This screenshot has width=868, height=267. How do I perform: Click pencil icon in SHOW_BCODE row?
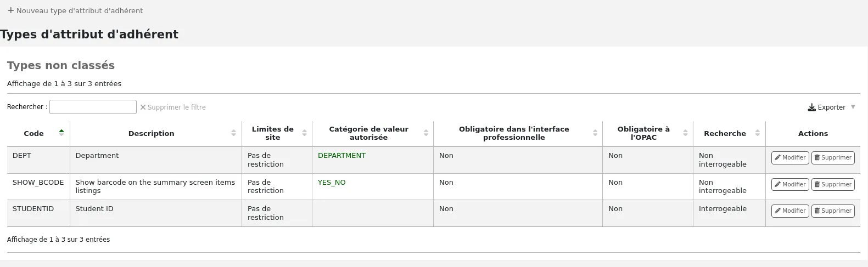click(777, 185)
